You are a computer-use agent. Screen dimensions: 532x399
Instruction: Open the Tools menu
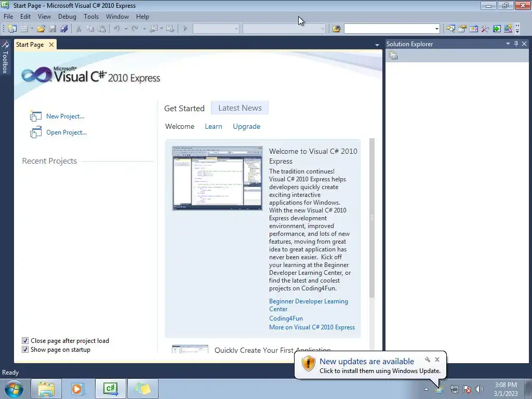point(91,16)
